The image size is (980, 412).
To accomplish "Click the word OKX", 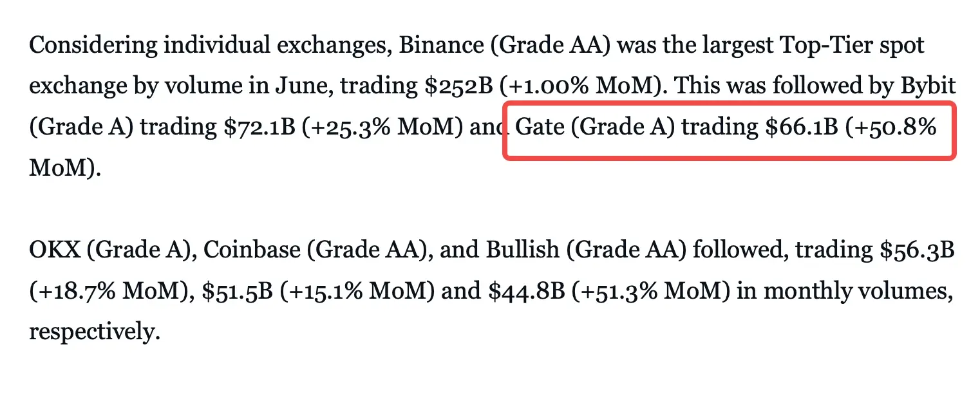I will (x=54, y=250).
